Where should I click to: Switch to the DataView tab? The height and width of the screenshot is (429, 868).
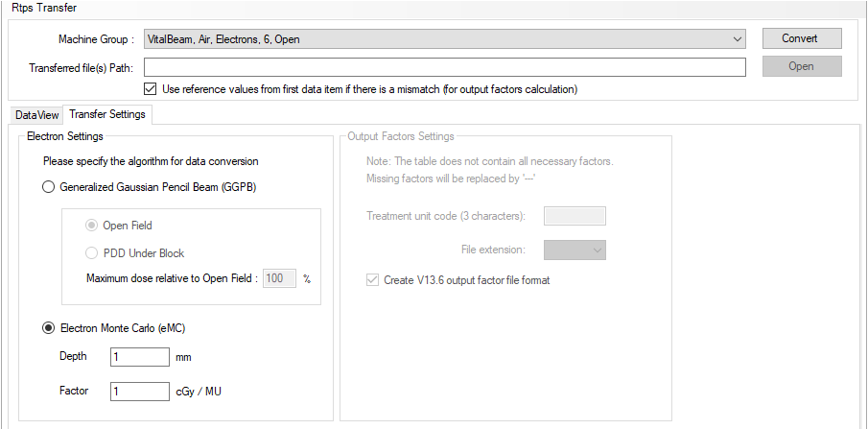coord(36,115)
